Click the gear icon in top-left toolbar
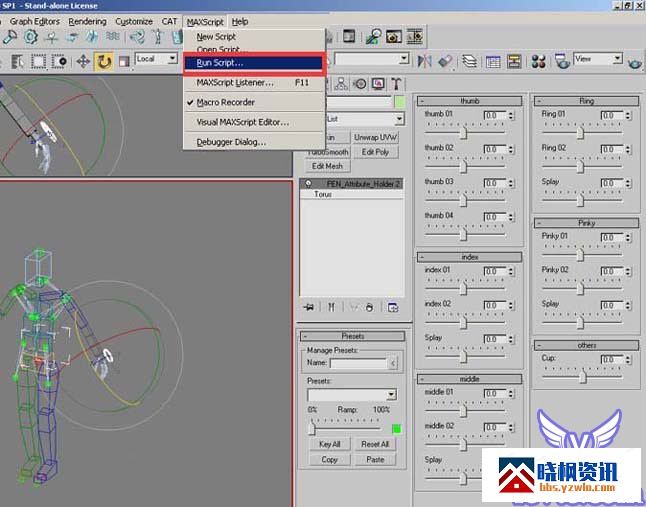This screenshot has height=507, width=646. tap(30, 37)
